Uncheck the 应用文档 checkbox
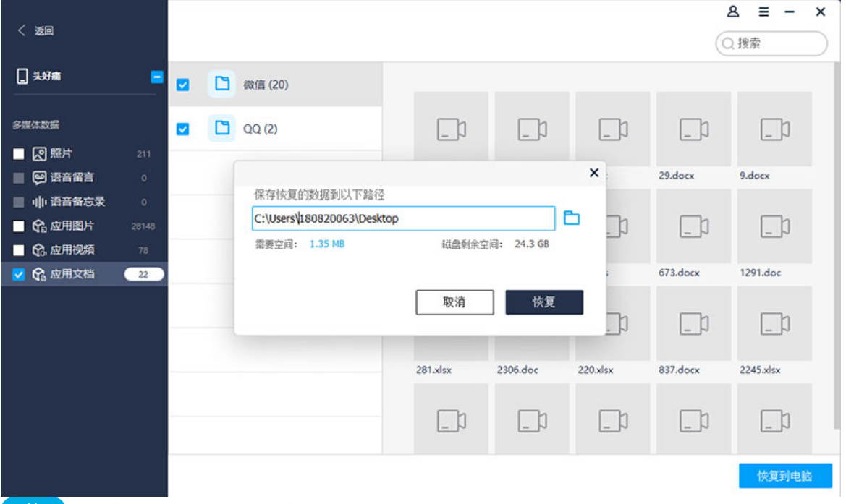Screen dimensions: 846x504 19,275
